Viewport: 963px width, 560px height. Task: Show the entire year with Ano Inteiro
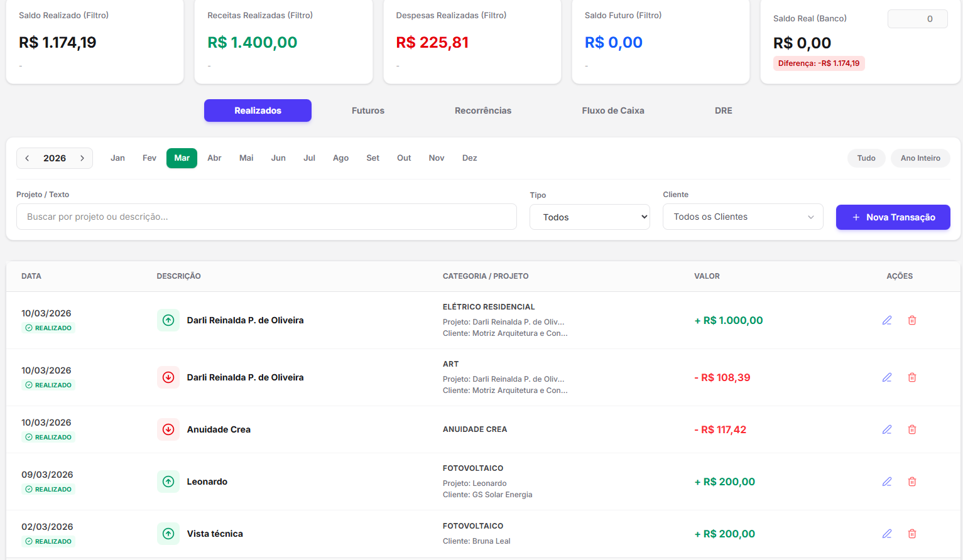coord(920,158)
